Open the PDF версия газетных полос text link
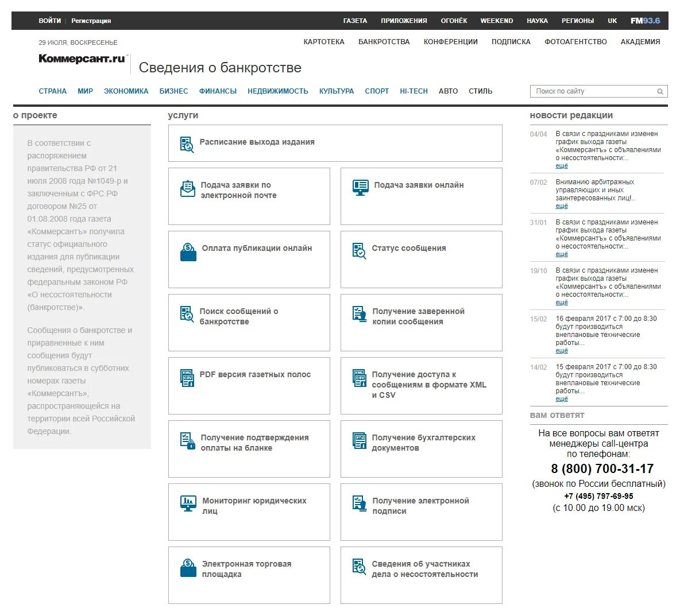Image resolution: width=680 pixels, height=616 pixels. [x=255, y=374]
